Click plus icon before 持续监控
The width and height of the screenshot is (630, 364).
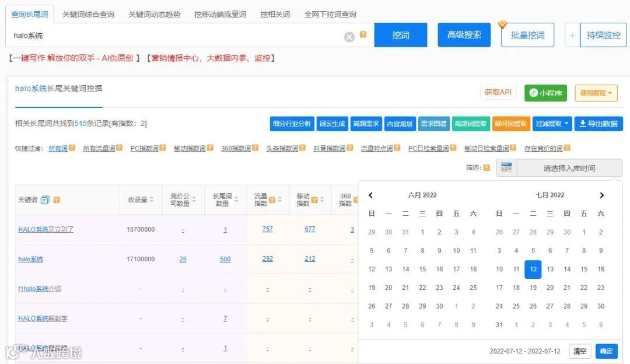tap(572, 36)
